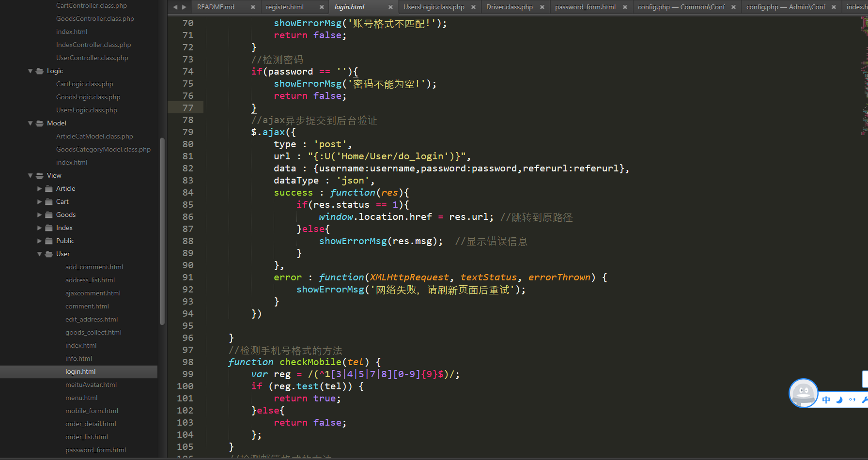Open order_detail.html file
Screen dimensions: 868x460
point(91,424)
